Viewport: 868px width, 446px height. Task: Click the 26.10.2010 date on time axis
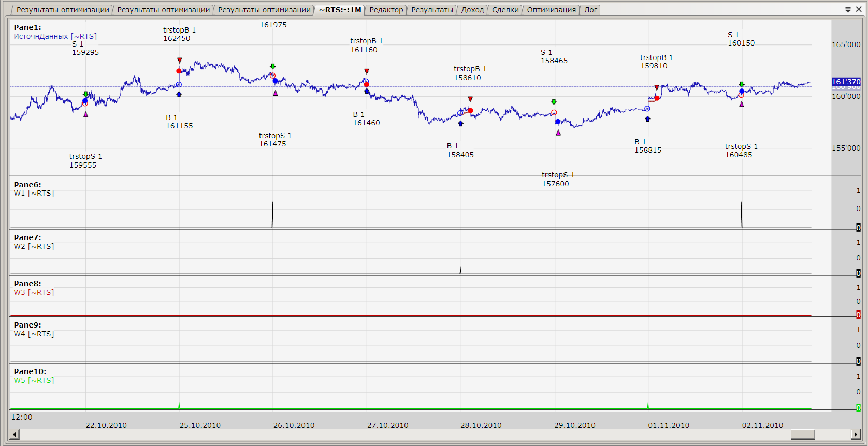click(x=294, y=425)
